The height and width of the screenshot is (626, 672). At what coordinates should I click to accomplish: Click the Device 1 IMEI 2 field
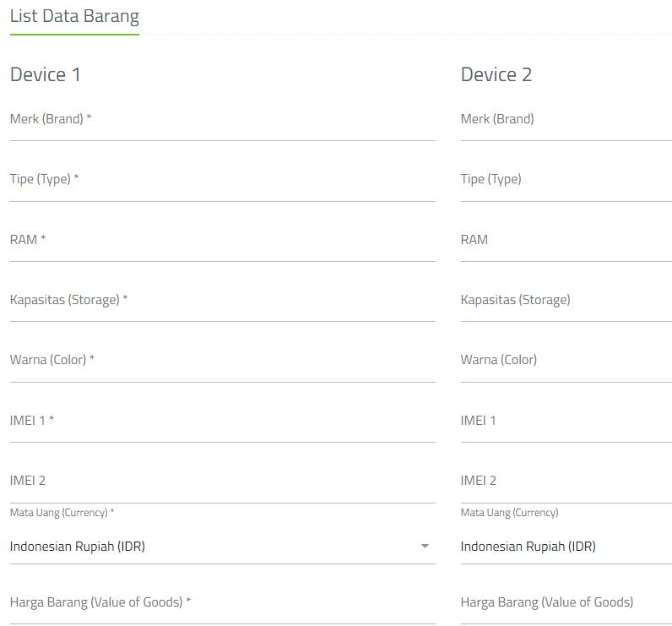click(222, 482)
